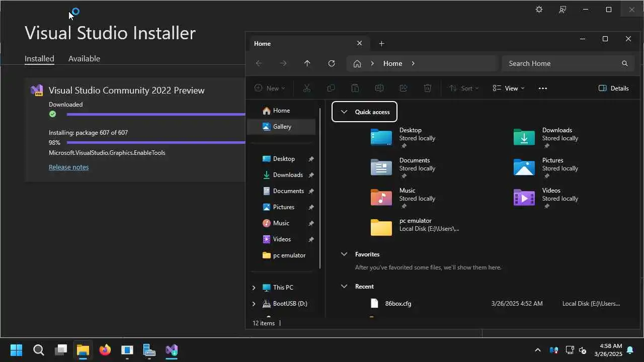Open Firefox from the taskbar
This screenshot has width=644, height=362.
click(105, 350)
